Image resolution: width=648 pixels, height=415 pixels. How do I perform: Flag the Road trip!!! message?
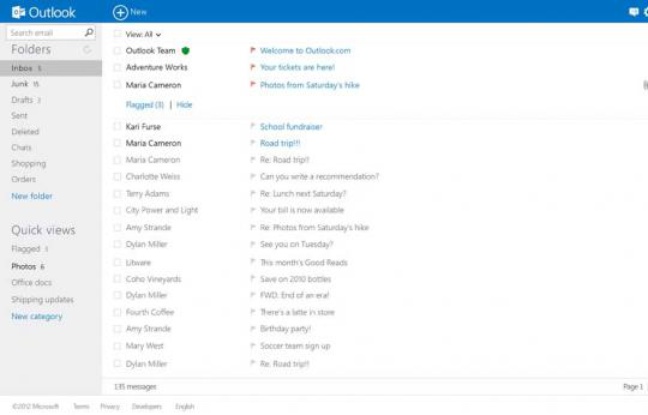click(x=253, y=143)
